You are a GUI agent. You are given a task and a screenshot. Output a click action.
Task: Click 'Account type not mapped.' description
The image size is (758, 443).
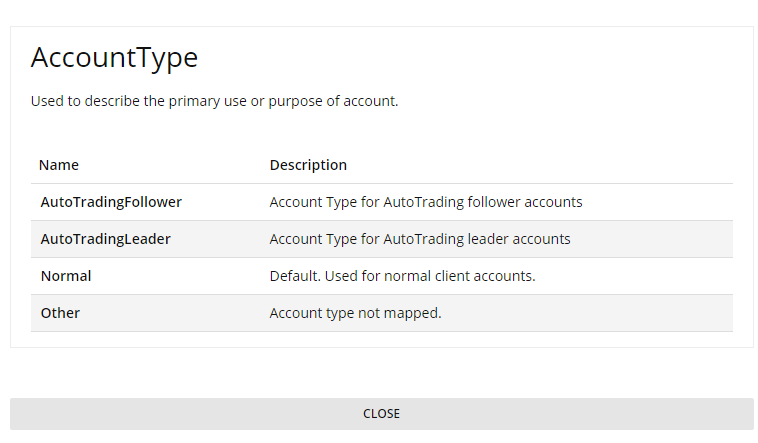point(355,313)
